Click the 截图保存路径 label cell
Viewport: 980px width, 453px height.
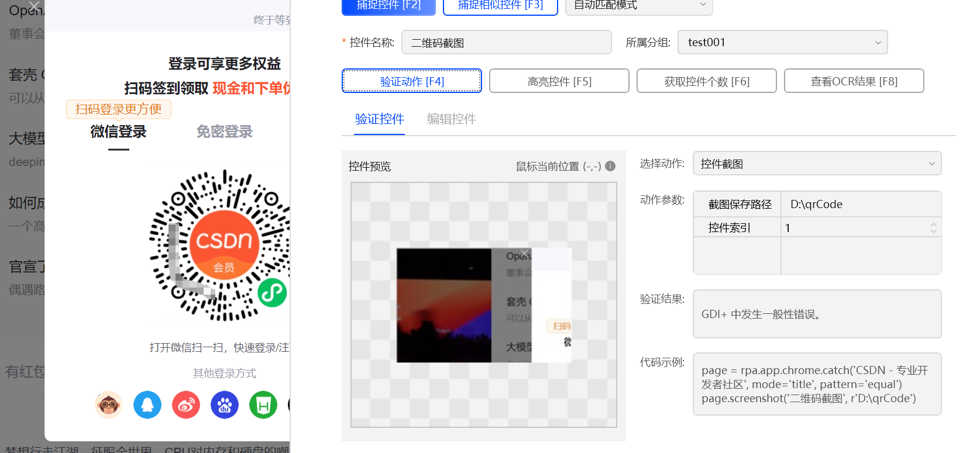tap(737, 204)
